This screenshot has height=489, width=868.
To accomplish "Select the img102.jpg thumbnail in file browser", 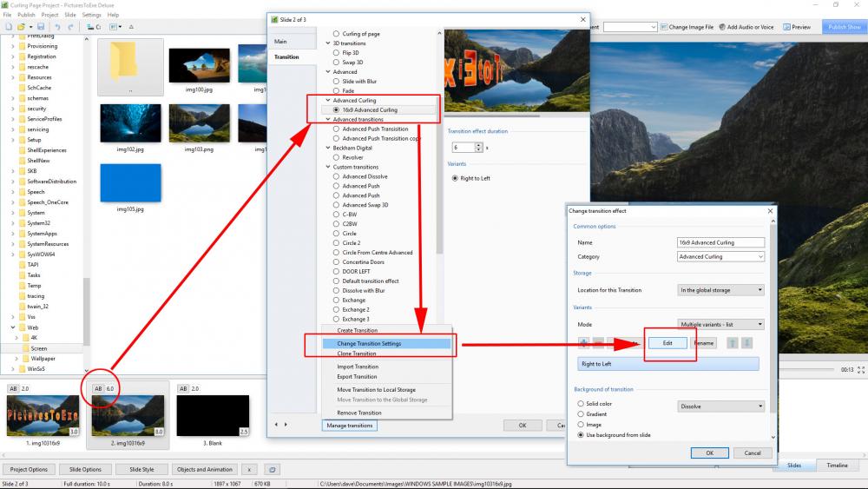I will click(130, 126).
